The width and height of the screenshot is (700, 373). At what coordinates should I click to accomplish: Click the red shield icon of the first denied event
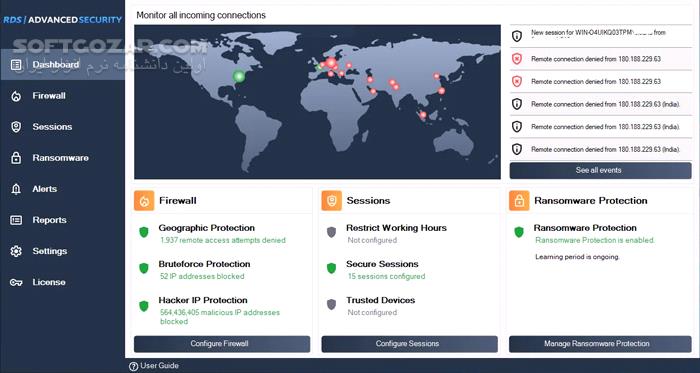pos(517,59)
